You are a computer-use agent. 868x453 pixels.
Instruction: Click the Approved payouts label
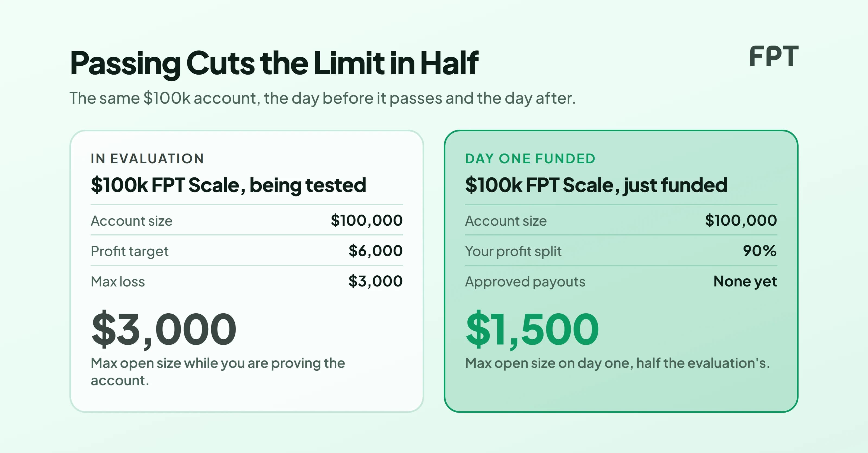point(525,282)
